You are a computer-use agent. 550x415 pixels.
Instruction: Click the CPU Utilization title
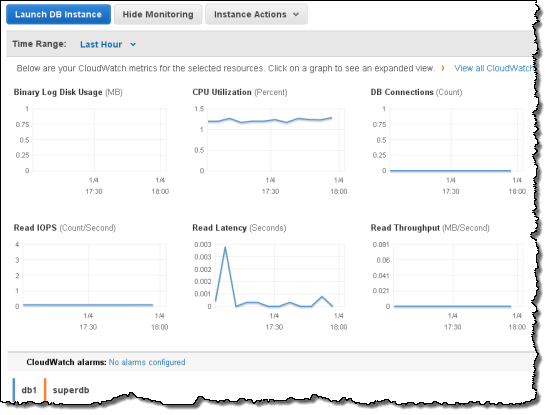pyautogui.click(x=222, y=92)
